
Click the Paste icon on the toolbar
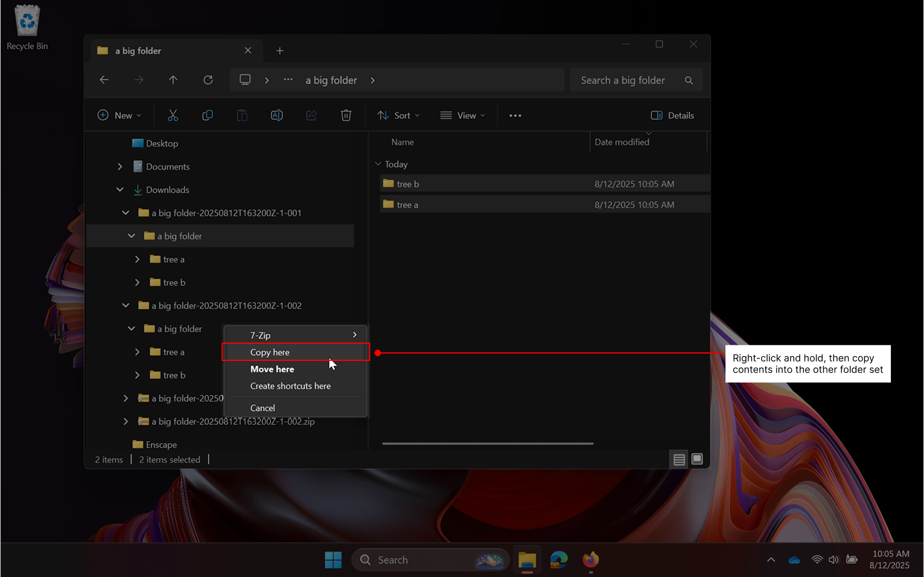pos(242,115)
